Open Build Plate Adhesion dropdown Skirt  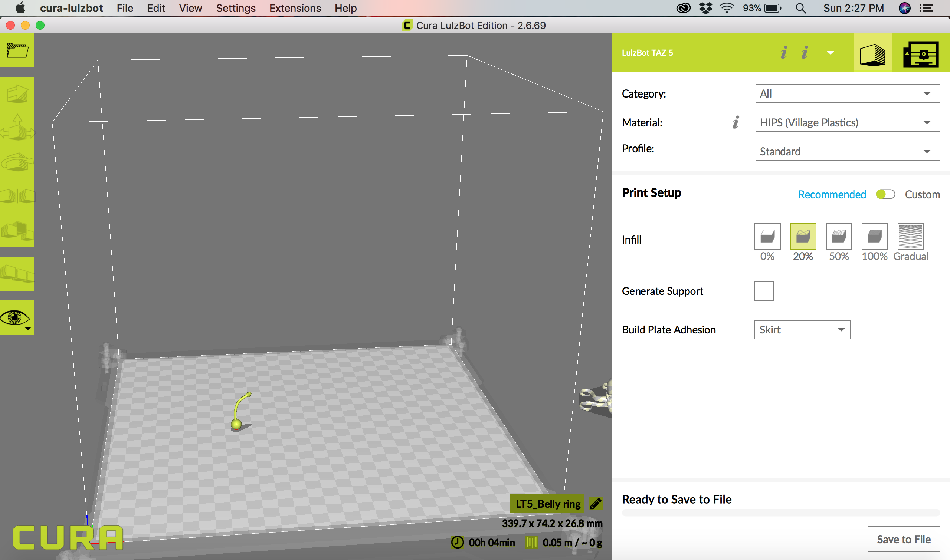click(802, 330)
